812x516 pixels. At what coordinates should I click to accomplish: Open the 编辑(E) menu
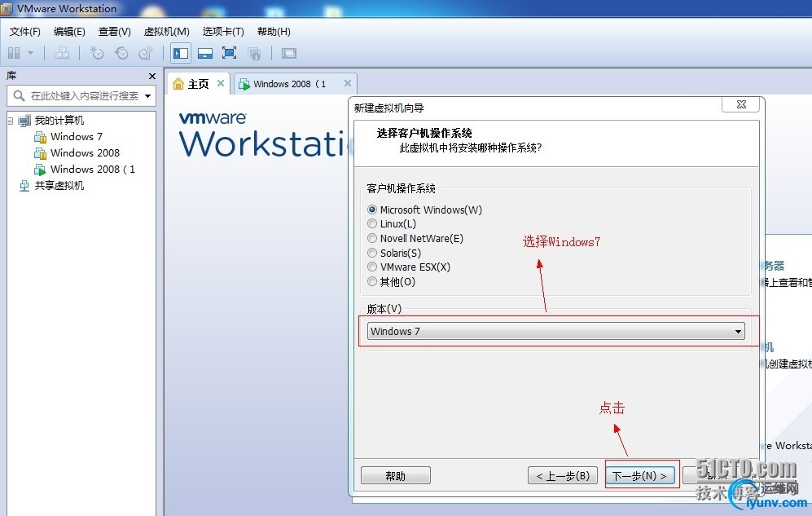[69, 32]
